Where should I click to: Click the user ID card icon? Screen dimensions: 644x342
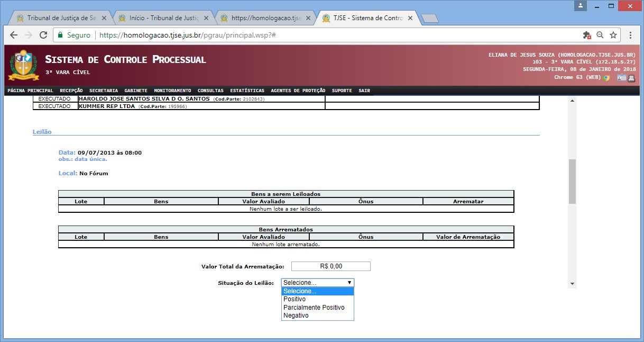point(621,78)
